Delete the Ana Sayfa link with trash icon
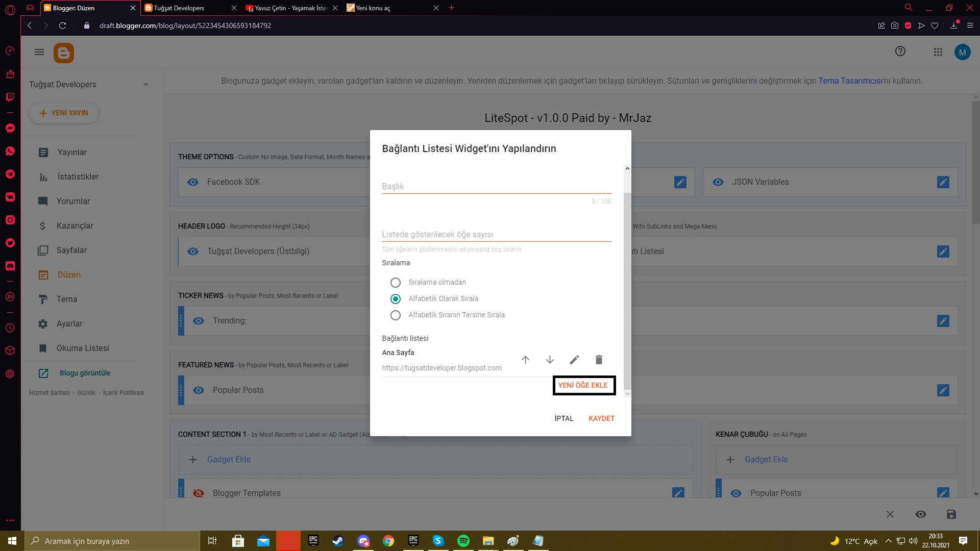The width and height of the screenshot is (980, 551). [x=599, y=360]
